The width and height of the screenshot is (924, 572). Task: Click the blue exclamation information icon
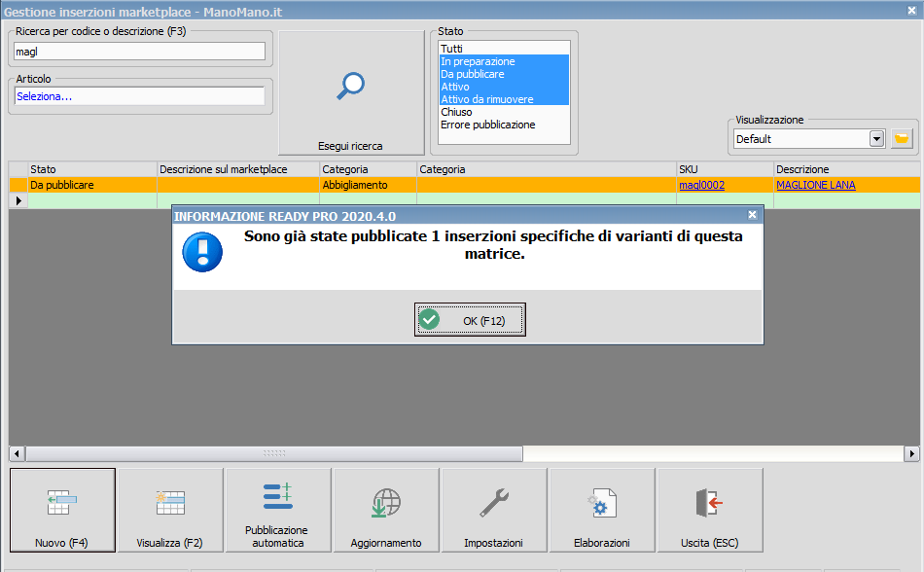pyautogui.click(x=202, y=252)
